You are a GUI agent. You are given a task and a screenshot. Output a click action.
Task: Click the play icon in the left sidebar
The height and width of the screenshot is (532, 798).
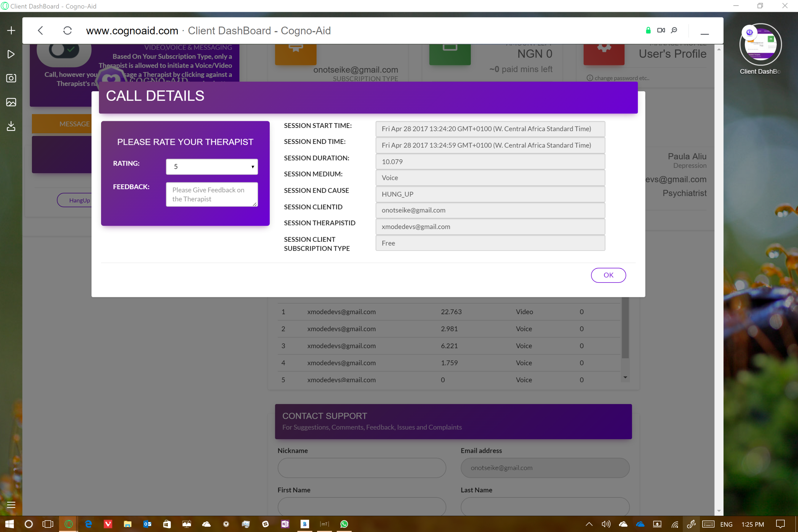11,54
